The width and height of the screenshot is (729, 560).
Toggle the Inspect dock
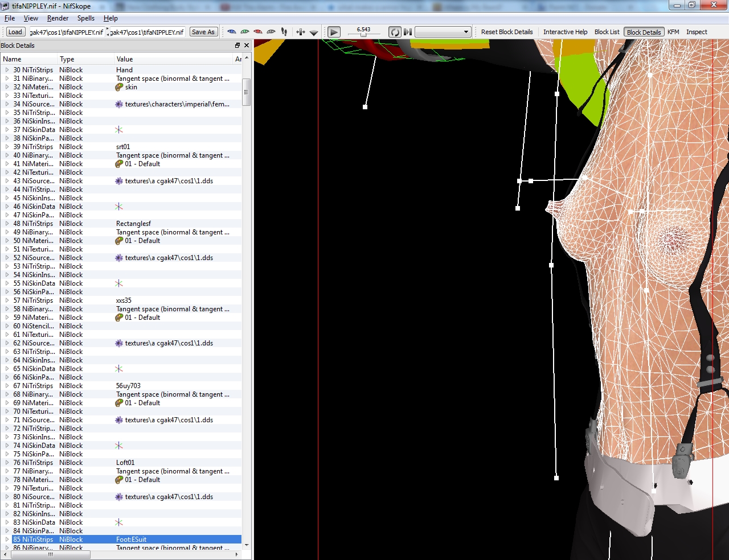pos(697,32)
